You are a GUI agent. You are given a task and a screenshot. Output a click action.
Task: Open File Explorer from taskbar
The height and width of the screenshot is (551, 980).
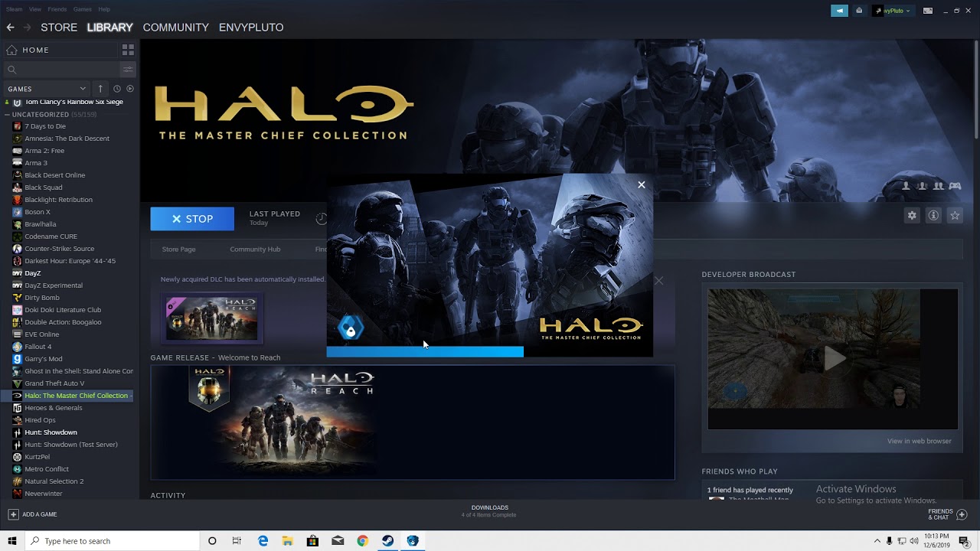(288, 541)
